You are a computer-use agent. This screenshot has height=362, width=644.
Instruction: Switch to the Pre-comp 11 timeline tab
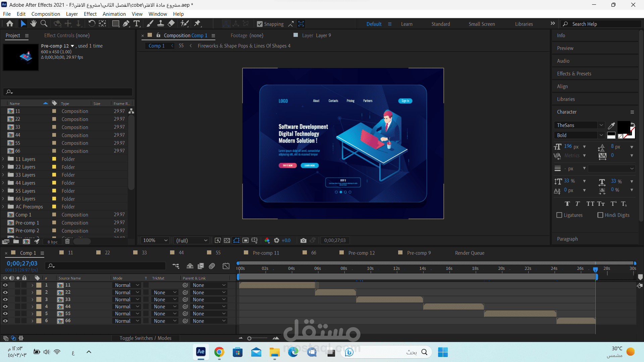tap(266, 253)
